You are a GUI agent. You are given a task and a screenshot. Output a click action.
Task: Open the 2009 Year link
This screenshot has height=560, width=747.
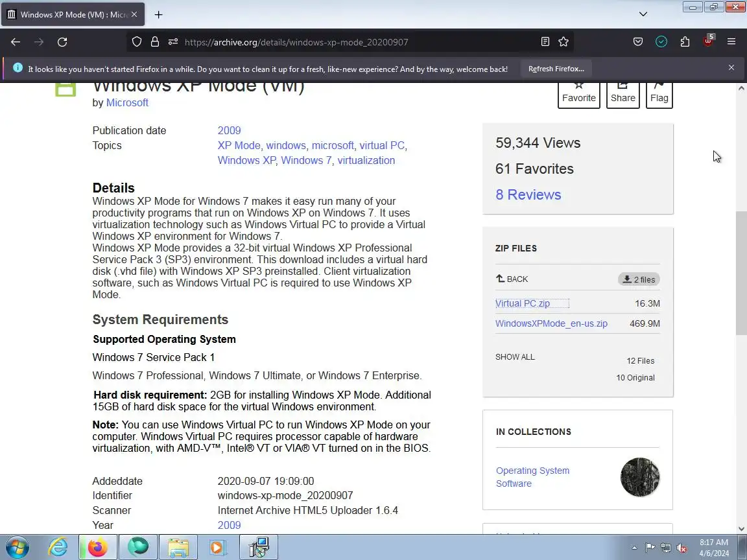coord(229,525)
